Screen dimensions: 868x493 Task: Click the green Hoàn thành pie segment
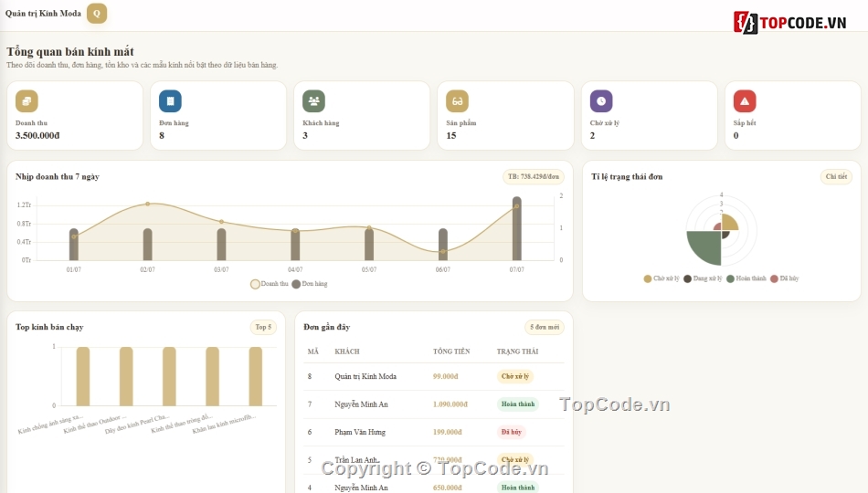coord(705,246)
